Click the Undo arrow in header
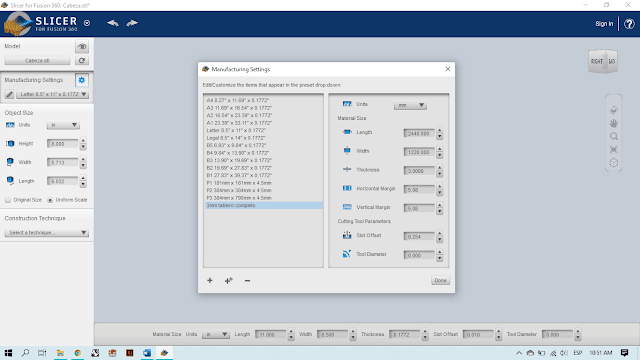 coord(113,23)
